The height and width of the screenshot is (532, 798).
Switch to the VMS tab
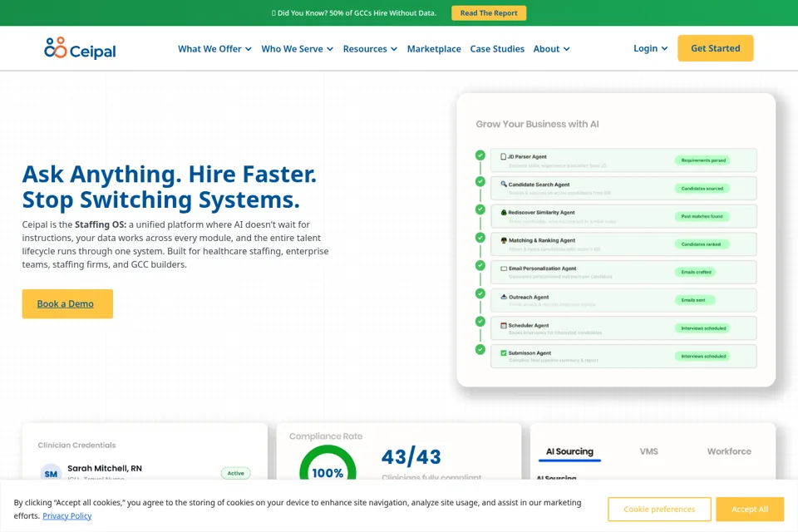[x=648, y=451]
